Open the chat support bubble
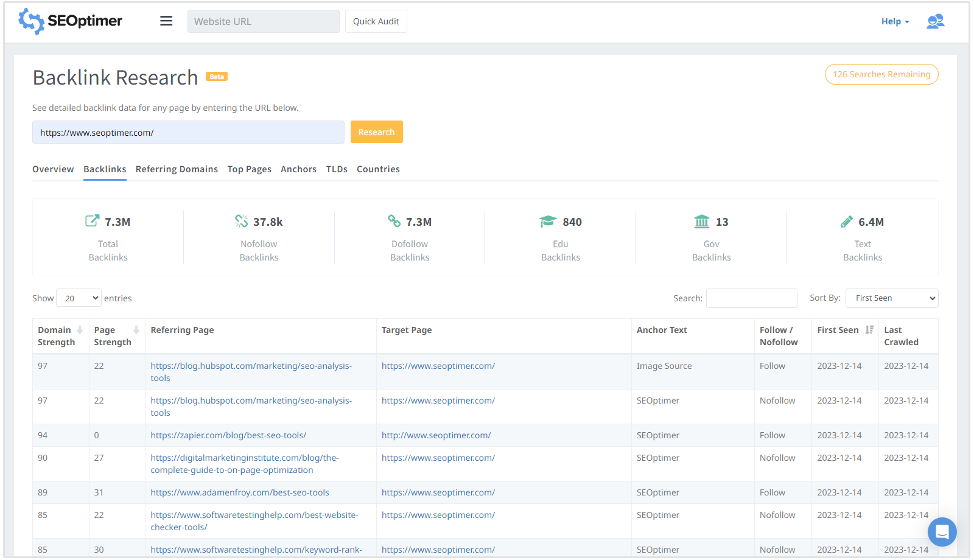The image size is (974, 560). pyautogui.click(x=942, y=531)
